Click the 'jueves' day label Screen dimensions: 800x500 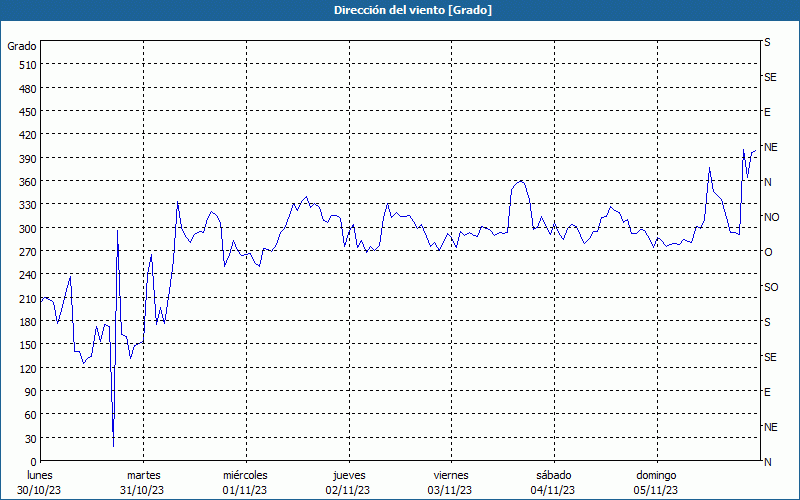click(x=349, y=475)
